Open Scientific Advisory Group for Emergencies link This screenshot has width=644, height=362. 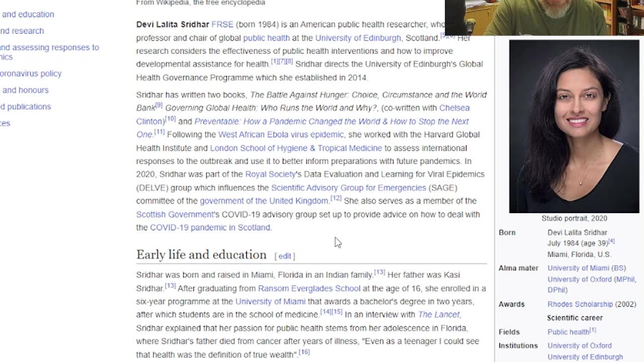[x=349, y=188]
